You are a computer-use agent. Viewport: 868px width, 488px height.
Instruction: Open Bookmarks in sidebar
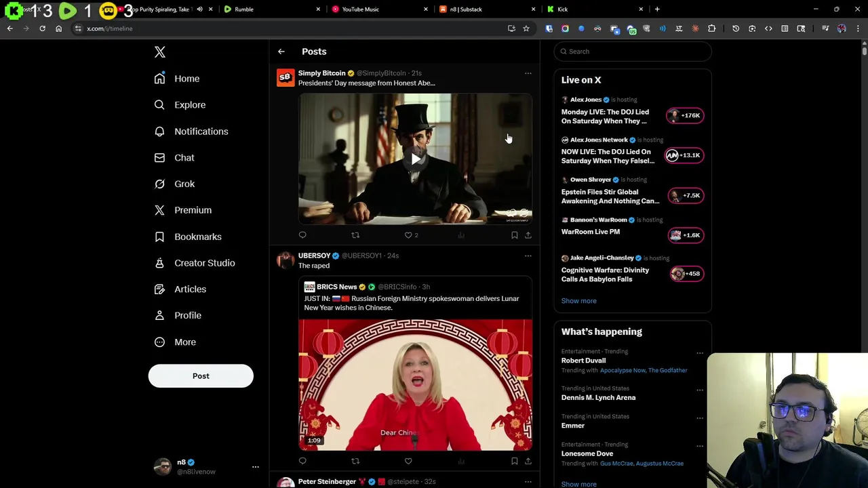click(x=188, y=237)
